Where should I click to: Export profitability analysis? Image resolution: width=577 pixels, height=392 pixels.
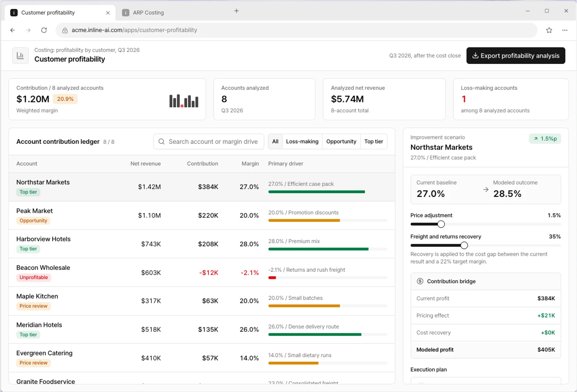[516, 55]
